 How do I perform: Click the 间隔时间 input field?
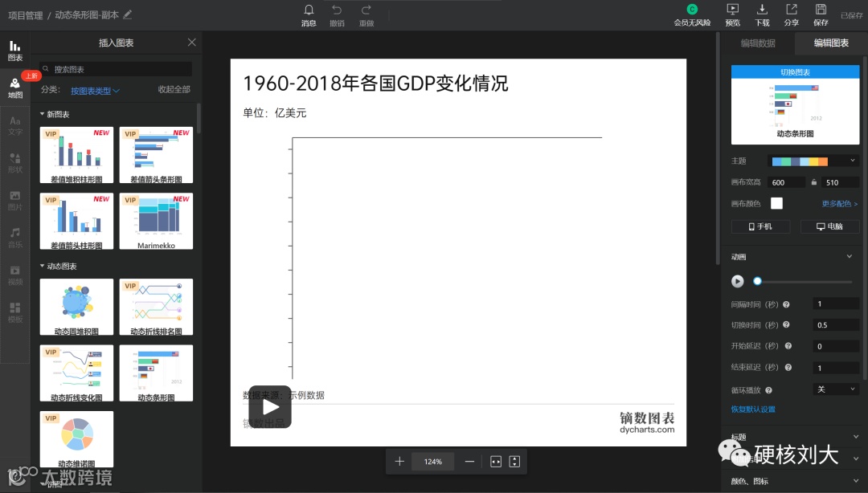click(x=835, y=304)
